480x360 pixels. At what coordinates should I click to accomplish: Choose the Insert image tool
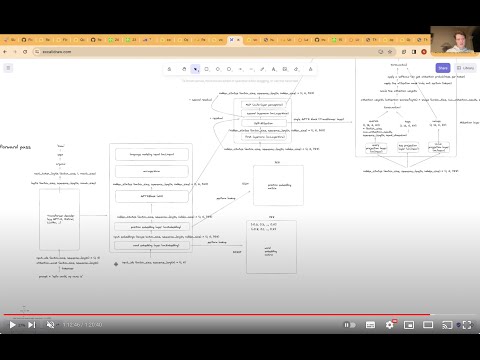285,69
